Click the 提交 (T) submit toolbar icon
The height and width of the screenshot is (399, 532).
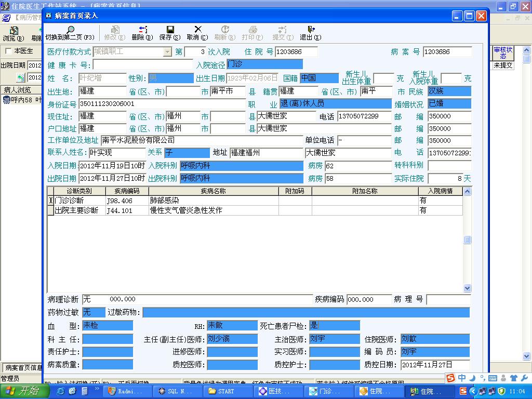(283, 33)
